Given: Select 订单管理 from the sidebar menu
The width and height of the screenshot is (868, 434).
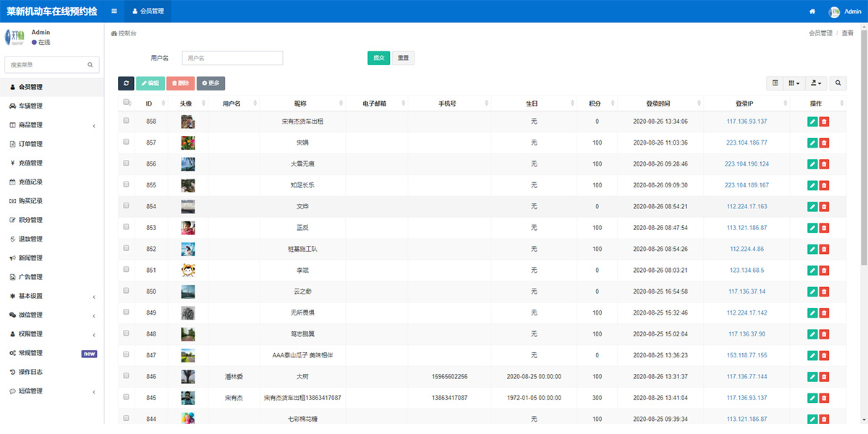Looking at the screenshot, I should coord(30,144).
